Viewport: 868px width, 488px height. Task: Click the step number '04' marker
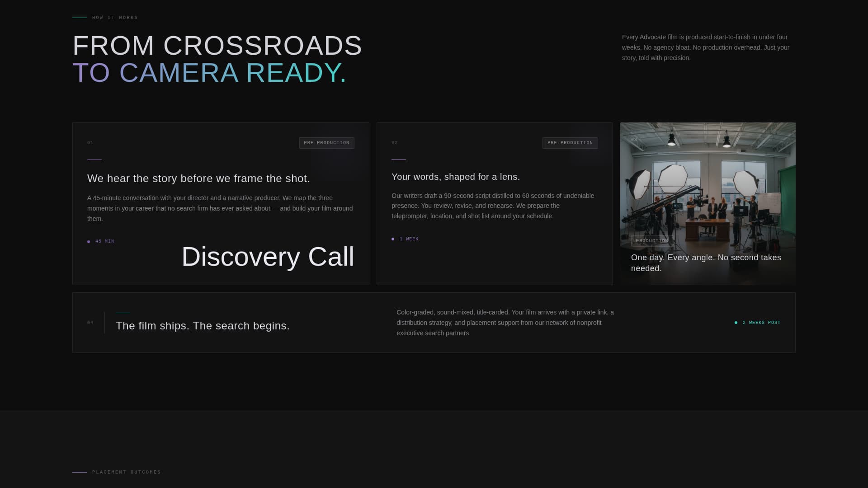(x=90, y=323)
